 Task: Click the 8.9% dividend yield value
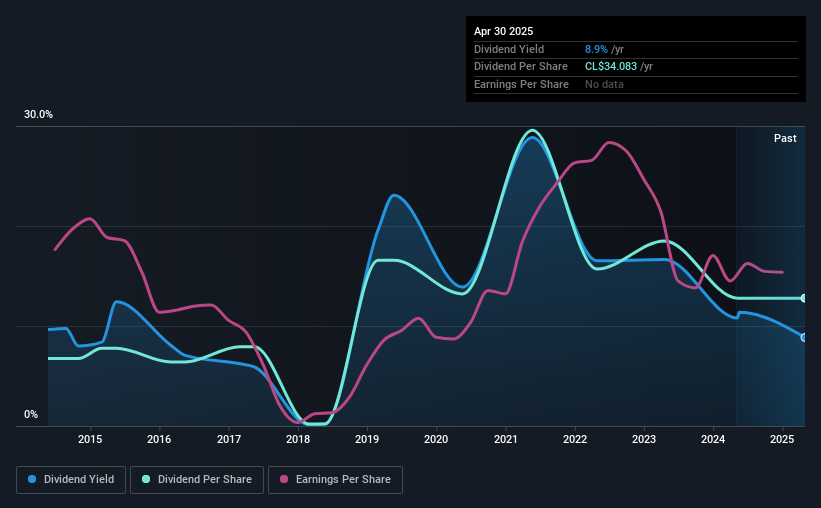[596, 49]
